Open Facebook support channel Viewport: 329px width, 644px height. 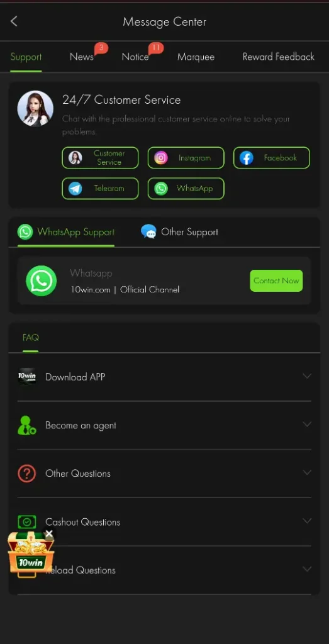pyautogui.click(x=272, y=158)
